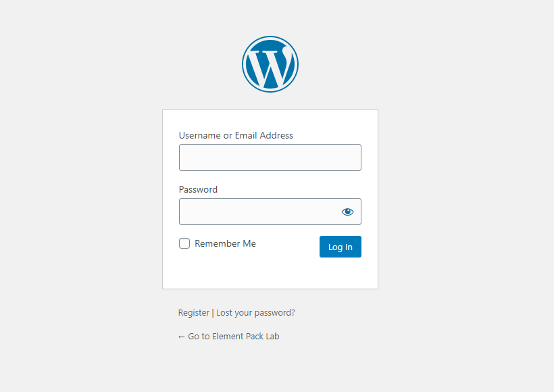Focus the Username or Email Address field
Image resolution: width=554 pixels, height=392 pixels.
click(270, 157)
